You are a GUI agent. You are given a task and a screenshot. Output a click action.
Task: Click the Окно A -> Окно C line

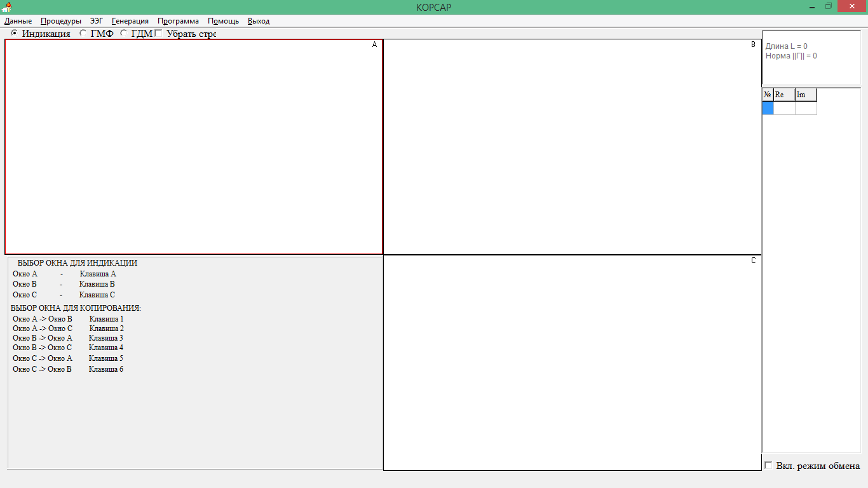point(68,329)
